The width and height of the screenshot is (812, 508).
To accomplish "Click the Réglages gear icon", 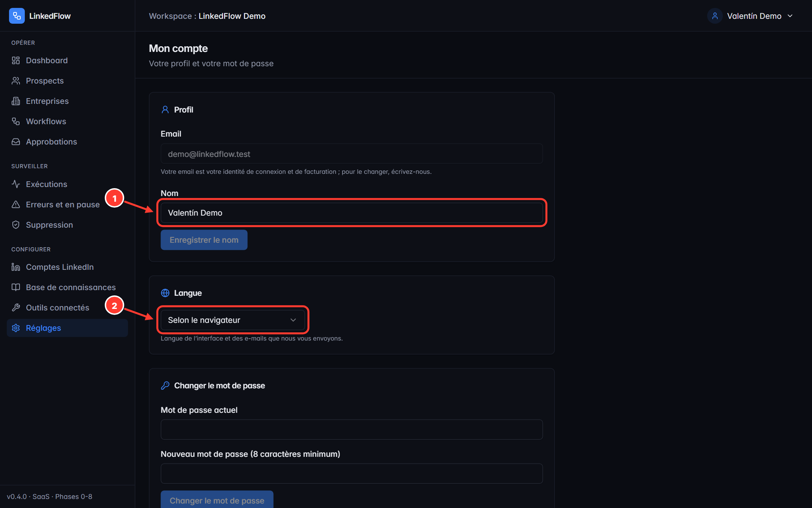I will tap(16, 328).
